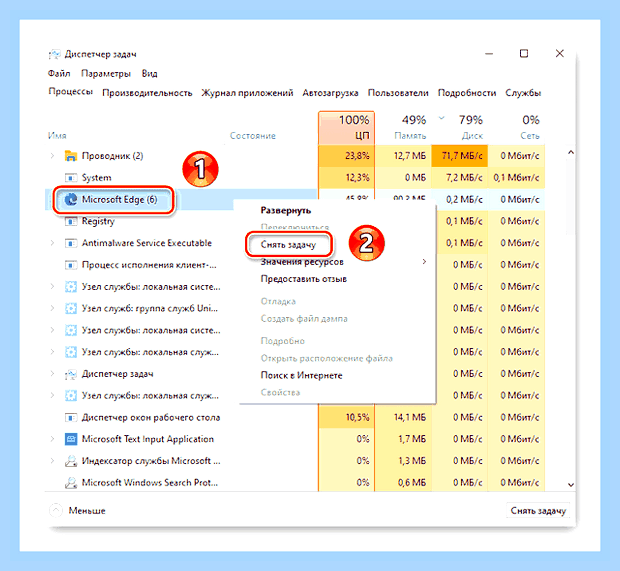Open the Вид menu

(x=149, y=74)
